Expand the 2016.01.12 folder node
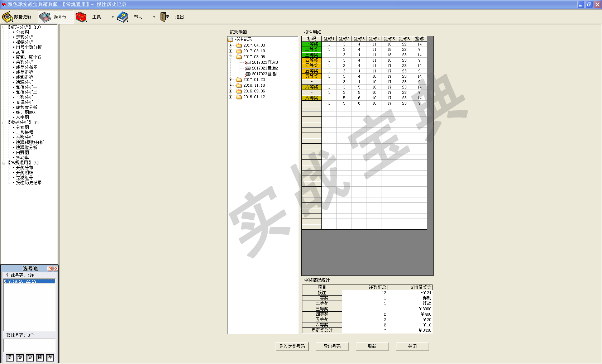602x364 pixels. pos(230,97)
